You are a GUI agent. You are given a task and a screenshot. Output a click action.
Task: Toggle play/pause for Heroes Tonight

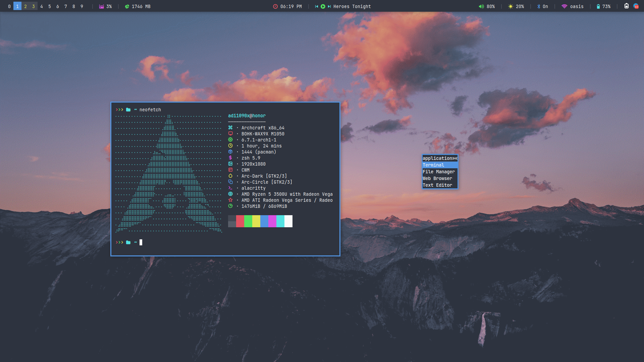(323, 6)
